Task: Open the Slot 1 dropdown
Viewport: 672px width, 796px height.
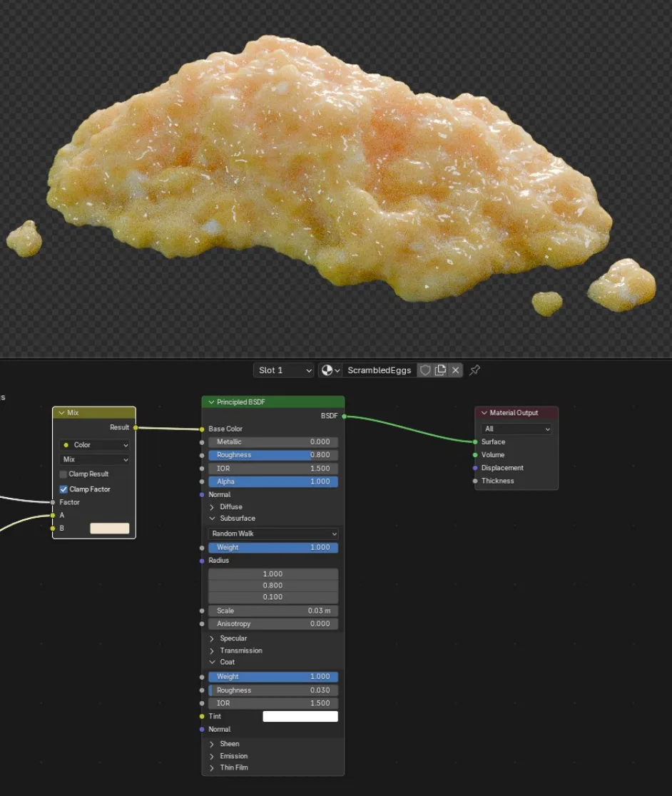Action: pos(284,370)
